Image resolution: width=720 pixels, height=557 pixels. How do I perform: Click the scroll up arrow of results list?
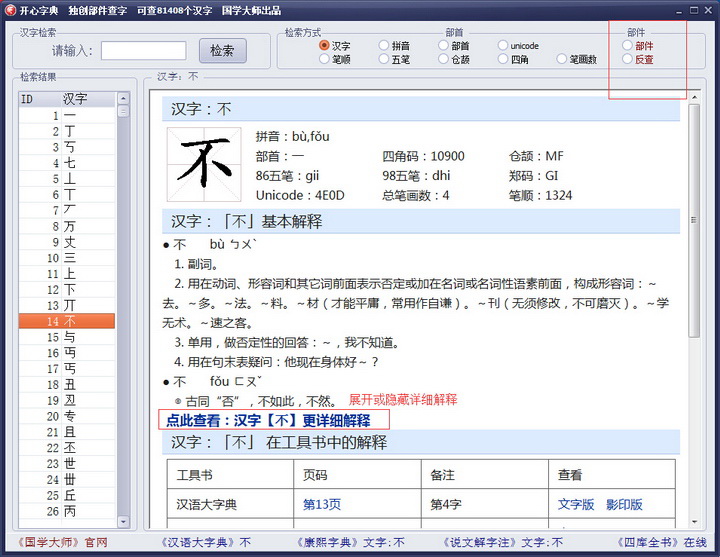coord(123,99)
